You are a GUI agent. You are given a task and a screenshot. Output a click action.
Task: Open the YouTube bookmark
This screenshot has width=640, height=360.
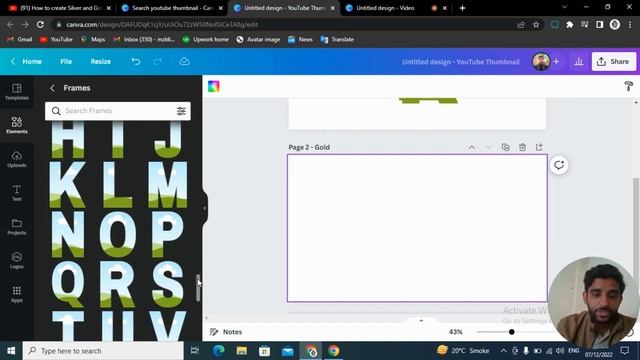click(x=56, y=40)
